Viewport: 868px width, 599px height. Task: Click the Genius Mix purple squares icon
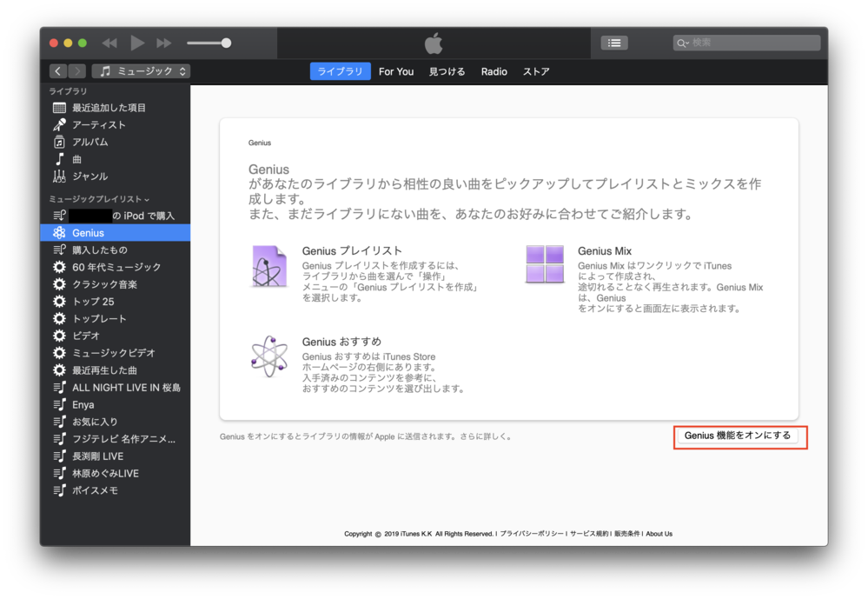[x=545, y=264]
